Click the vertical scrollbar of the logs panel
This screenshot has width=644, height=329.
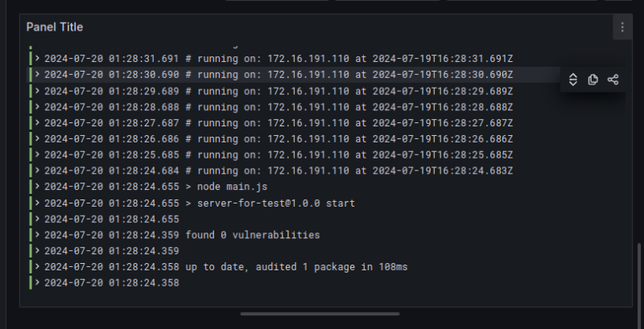pyautogui.click(x=640, y=273)
